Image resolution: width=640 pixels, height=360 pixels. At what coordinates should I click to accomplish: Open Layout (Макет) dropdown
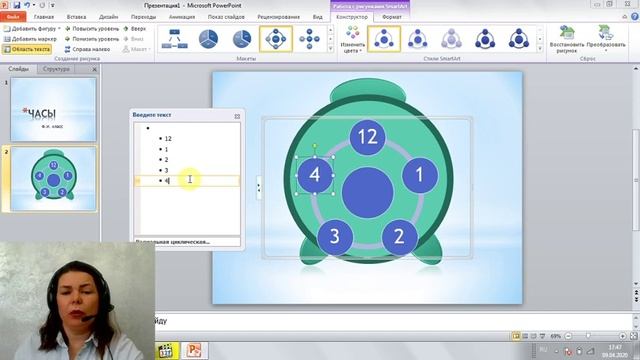click(137, 49)
